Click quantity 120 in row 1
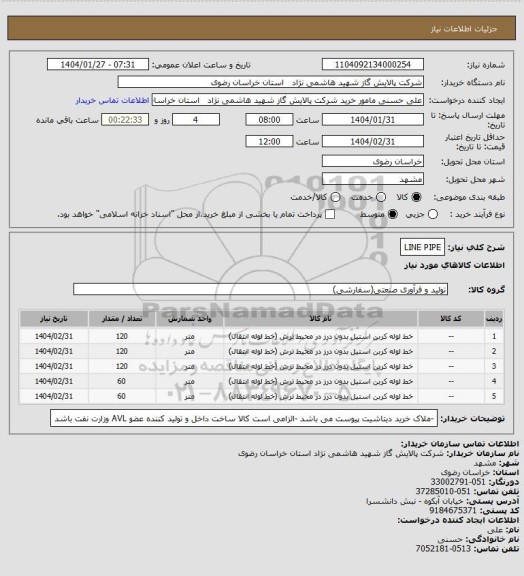This screenshot has width=524, height=576. click(x=122, y=336)
